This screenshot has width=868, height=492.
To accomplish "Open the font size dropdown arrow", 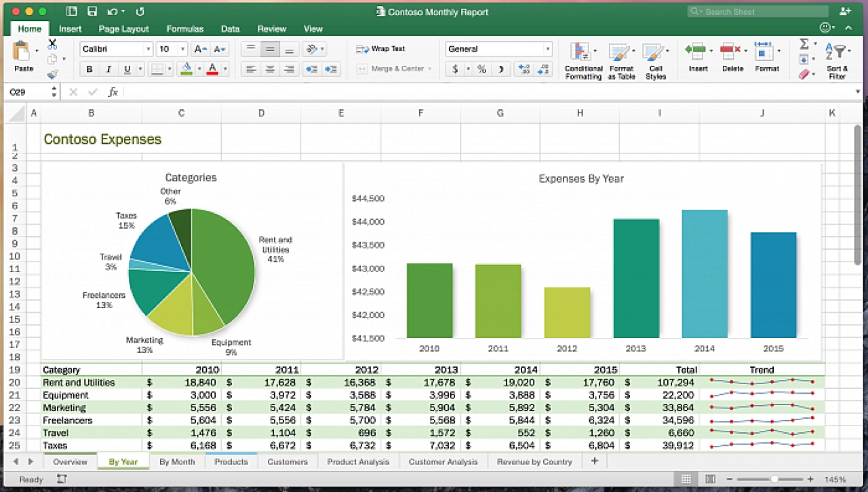I will (183, 49).
